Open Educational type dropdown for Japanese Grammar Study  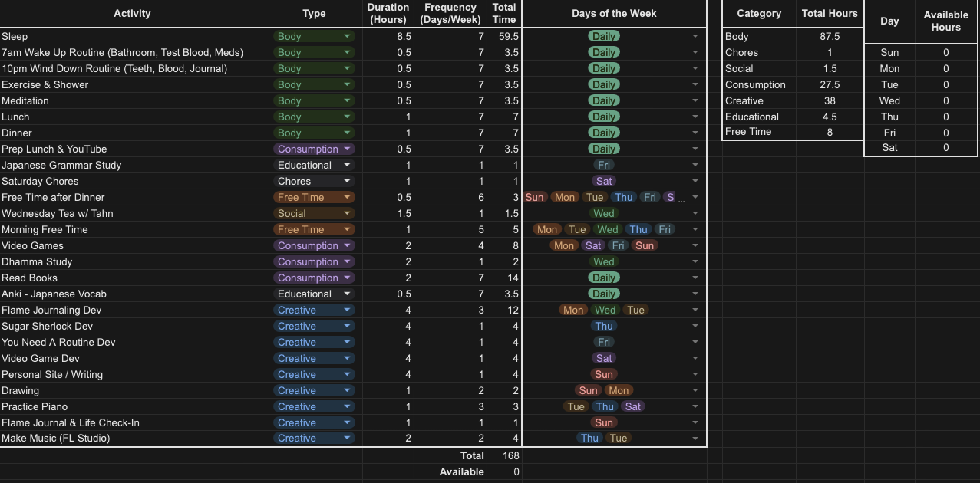tap(347, 166)
